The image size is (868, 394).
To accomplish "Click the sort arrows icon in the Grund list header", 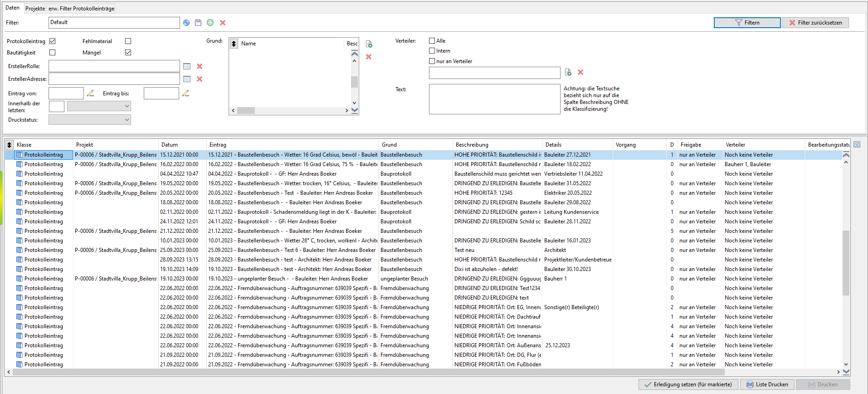I will tap(234, 44).
